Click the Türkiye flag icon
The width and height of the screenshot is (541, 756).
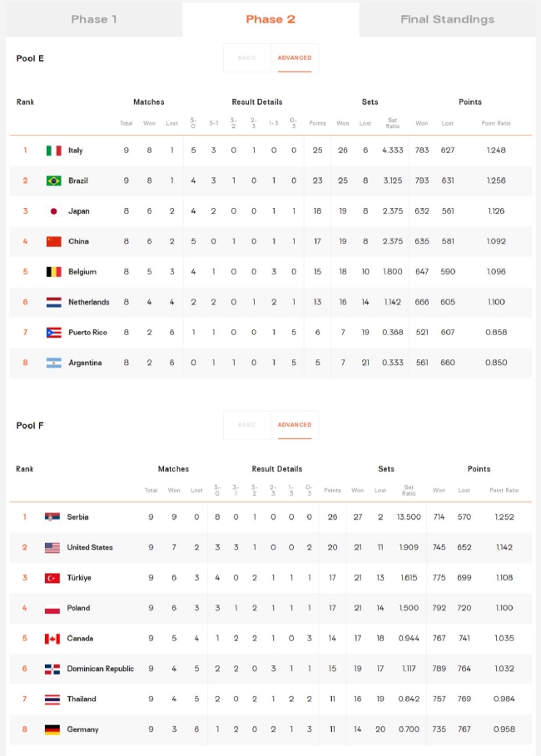coord(52,578)
